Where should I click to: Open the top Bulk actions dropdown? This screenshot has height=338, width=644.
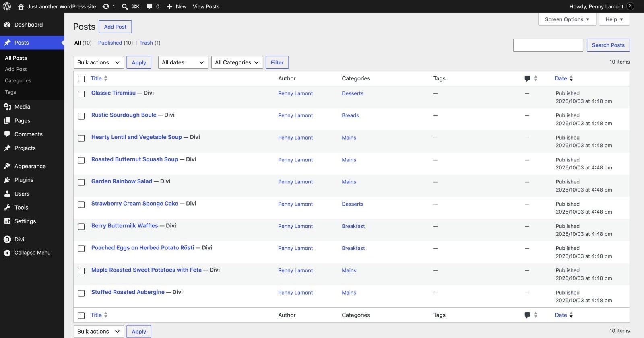point(99,62)
